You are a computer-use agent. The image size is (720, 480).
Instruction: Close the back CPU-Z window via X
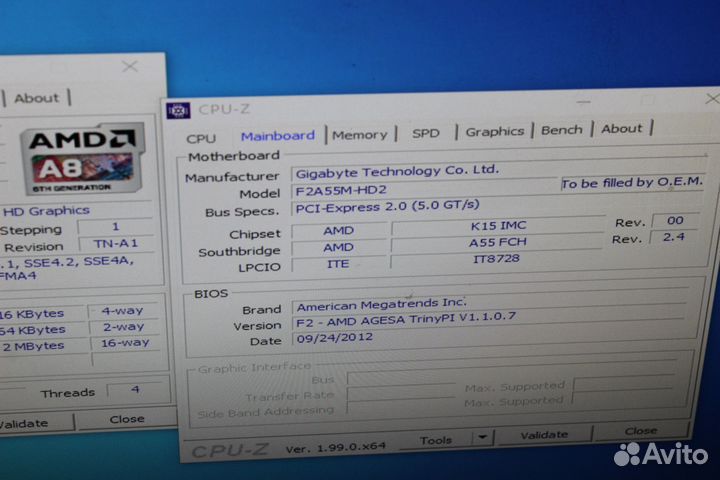click(130, 67)
